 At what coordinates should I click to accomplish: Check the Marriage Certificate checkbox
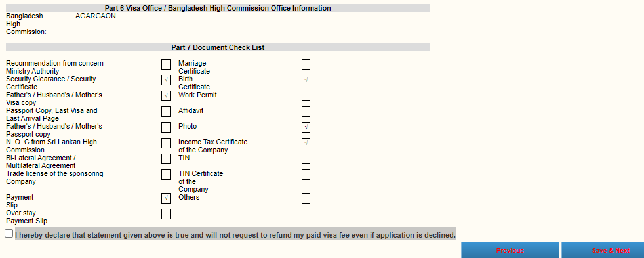point(306,64)
